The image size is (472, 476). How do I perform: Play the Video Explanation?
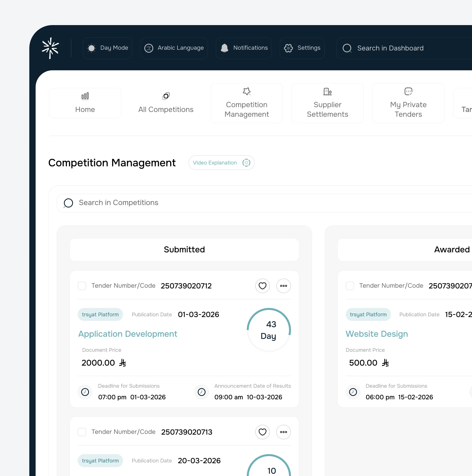[x=221, y=163]
